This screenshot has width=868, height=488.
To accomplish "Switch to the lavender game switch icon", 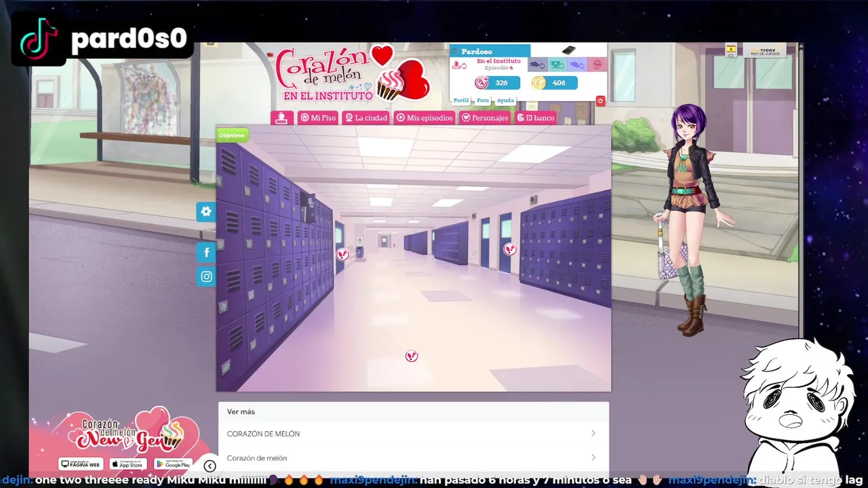I will tap(576, 65).
